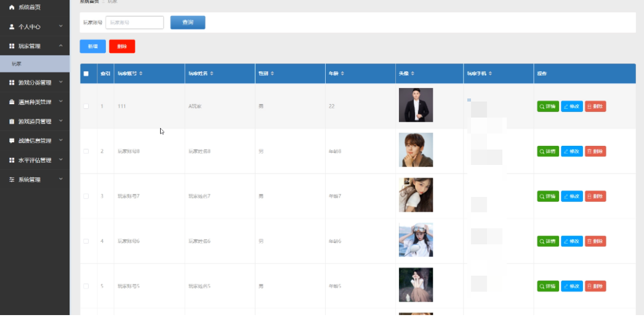Screen dimensions: 644x320
Task: Click the avatar photo in 玩家账号7 row
Action: 416,195
